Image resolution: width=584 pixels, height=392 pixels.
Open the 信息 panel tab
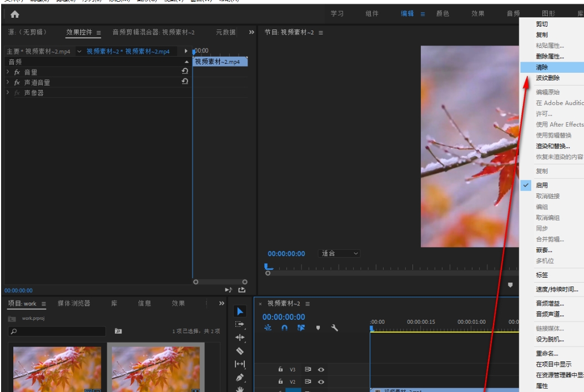pos(144,303)
